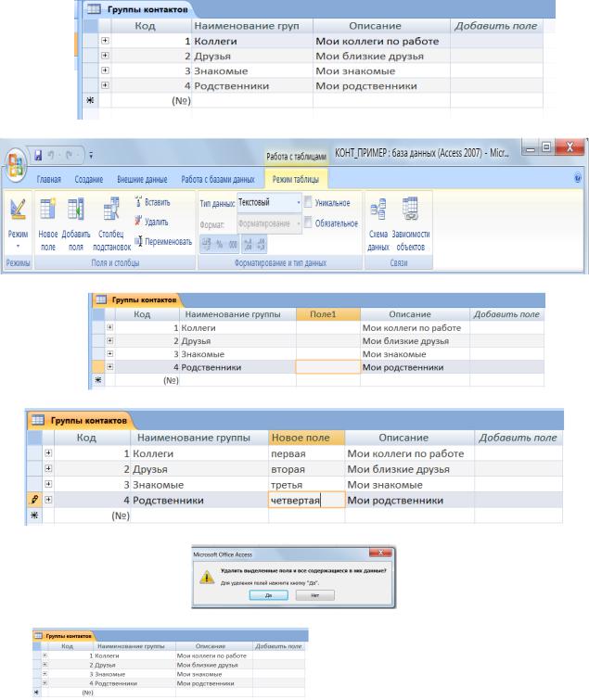This screenshot has height=700, width=589.
Task: Select the Поле1 column header
Action: (327, 313)
